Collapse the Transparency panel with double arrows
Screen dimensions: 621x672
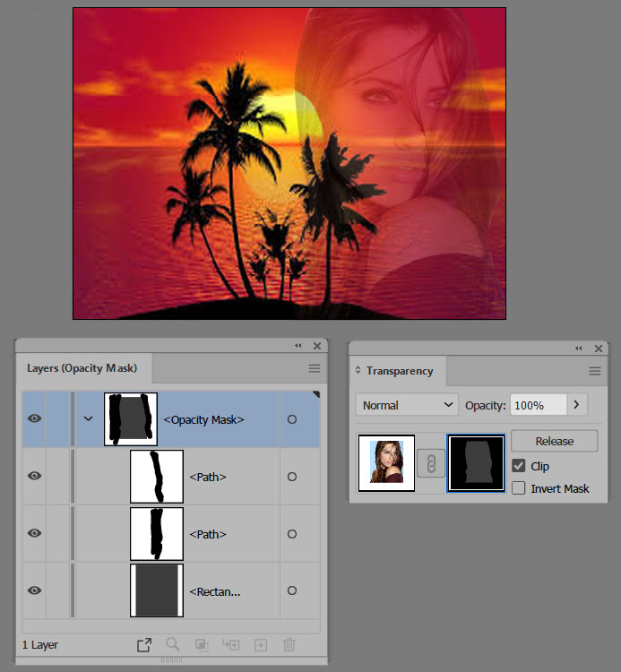coord(579,349)
